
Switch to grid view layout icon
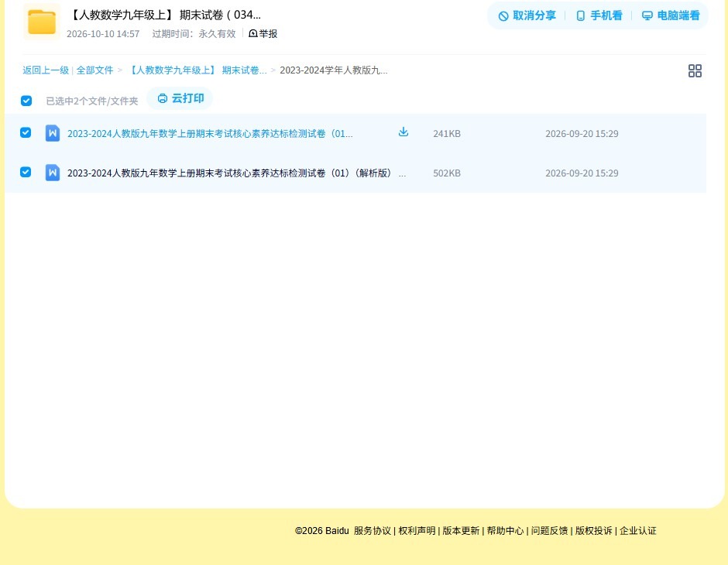[x=695, y=70]
